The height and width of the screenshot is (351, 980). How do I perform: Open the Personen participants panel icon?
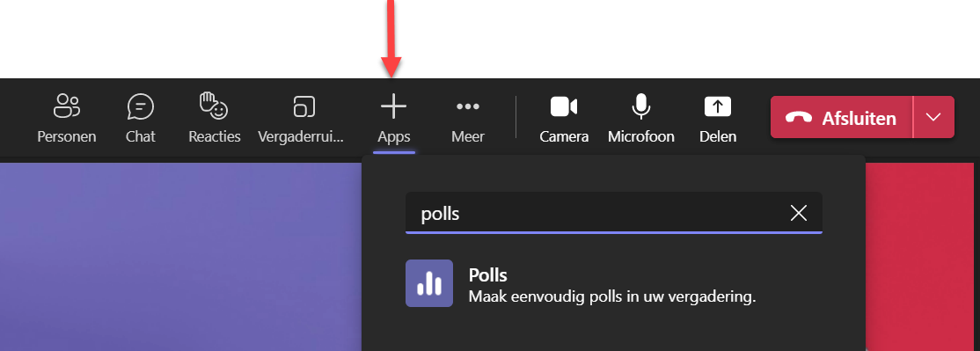66,106
